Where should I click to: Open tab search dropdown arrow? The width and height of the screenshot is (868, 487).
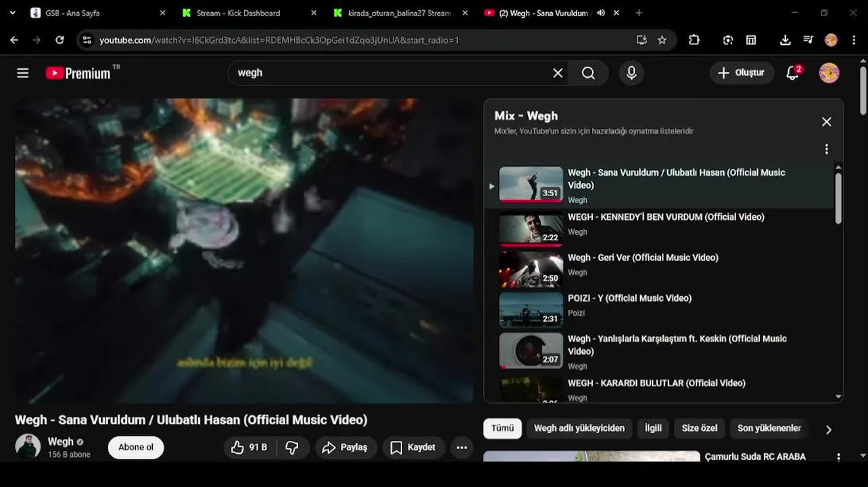(x=12, y=13)
